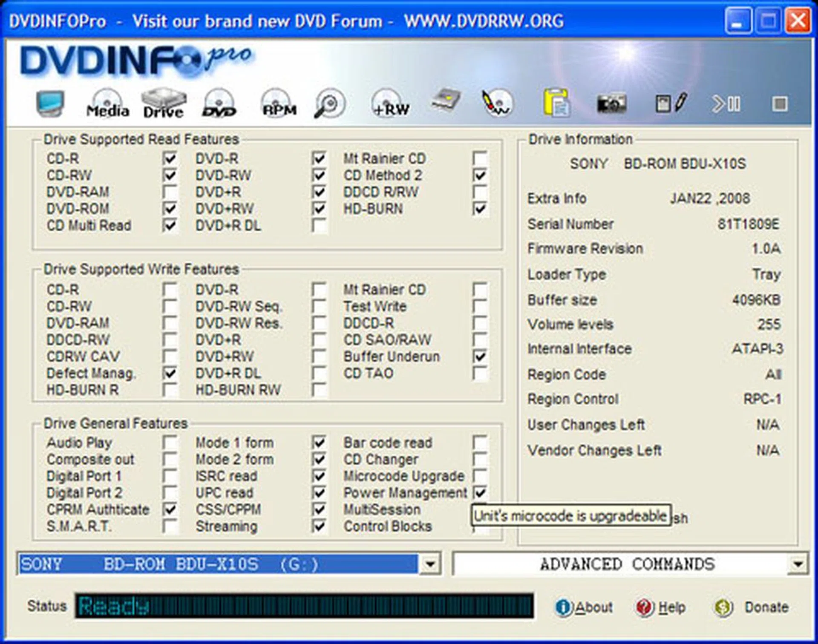This screenshot has width=818, height=644.
Task: Open the disc write tool icon
Action: [496, 102]
